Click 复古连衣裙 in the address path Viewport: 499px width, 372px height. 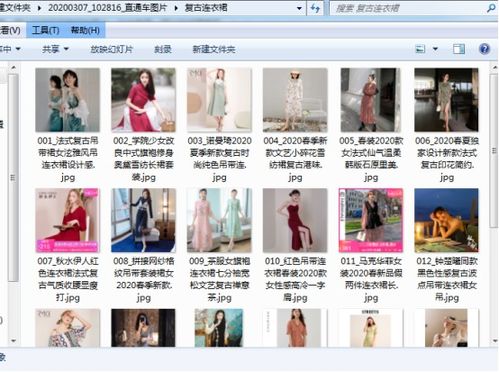click(206, 8)
